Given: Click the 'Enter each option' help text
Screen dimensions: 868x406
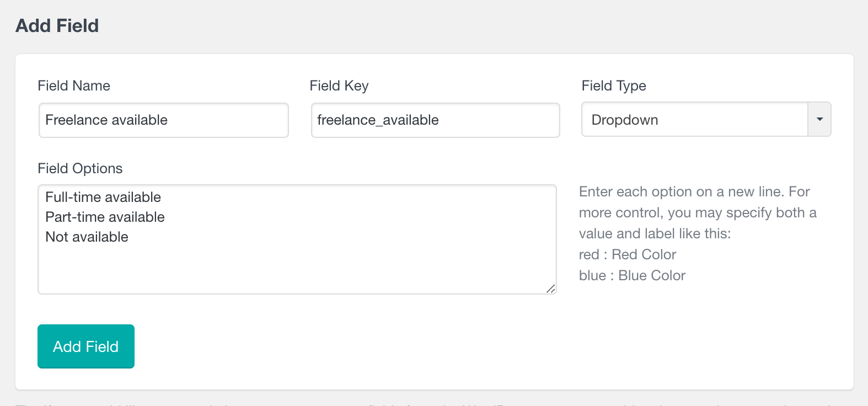Looking at the screenshot, I should click(694, 191).
